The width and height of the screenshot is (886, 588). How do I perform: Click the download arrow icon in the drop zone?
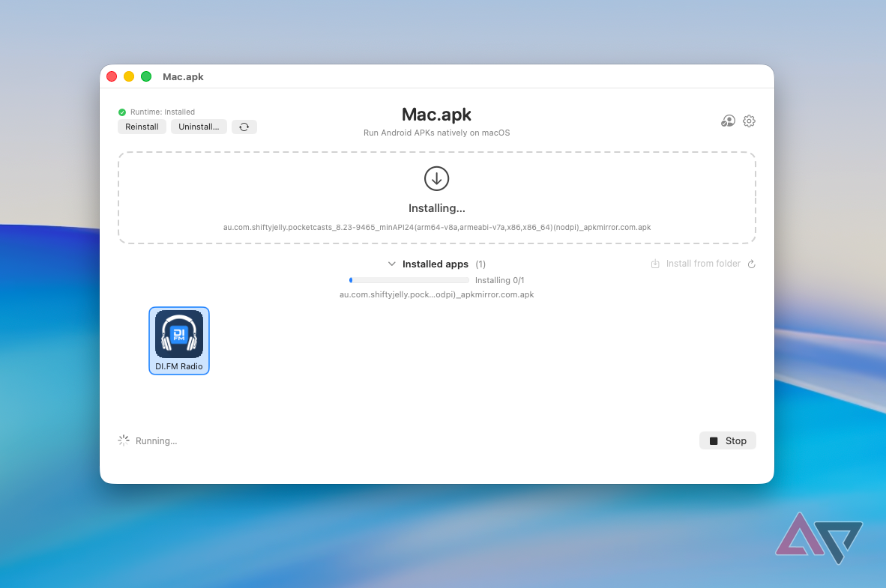(x=436, y=178)
